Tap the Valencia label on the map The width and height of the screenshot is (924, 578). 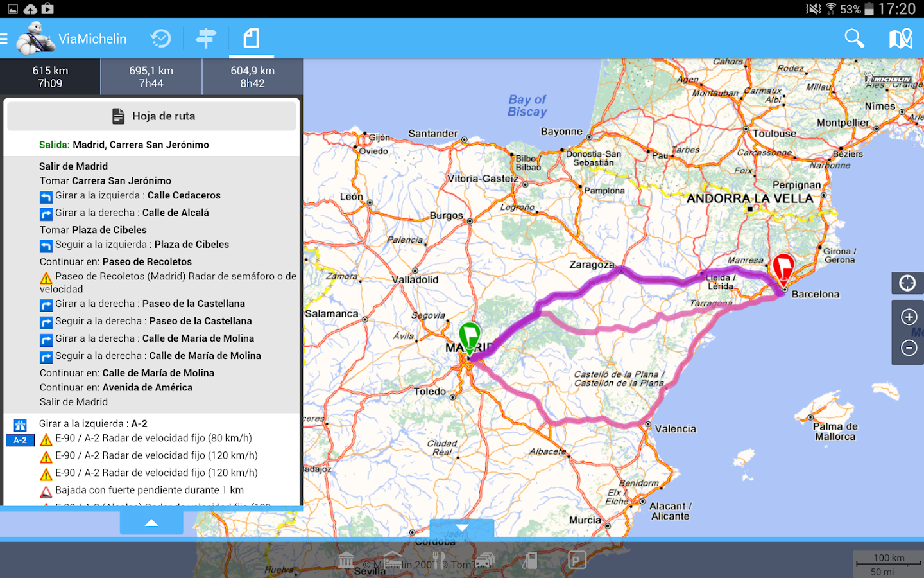675,429
